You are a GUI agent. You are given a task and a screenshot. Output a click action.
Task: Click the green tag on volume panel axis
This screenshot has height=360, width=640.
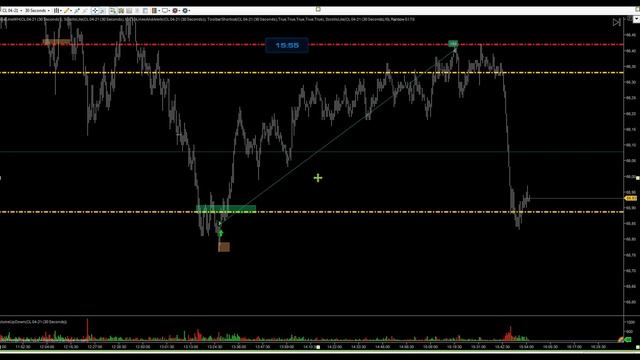click(x=628, y=340)
